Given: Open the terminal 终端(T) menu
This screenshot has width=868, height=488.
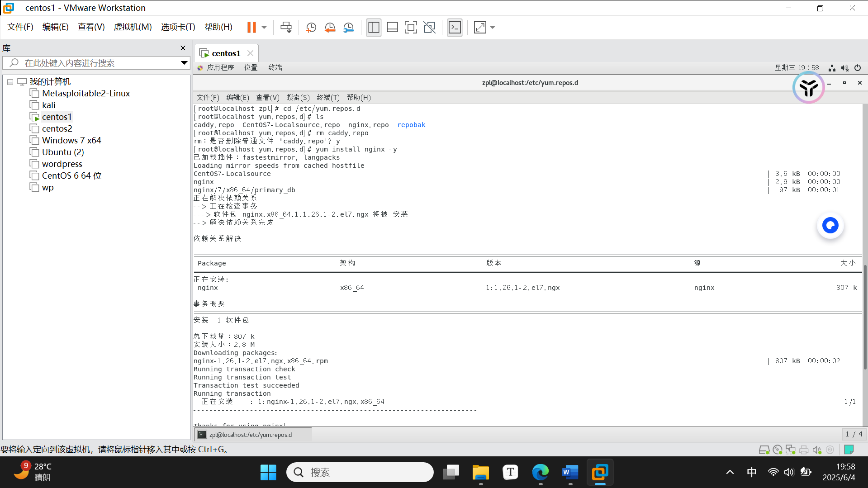Looking at the screenshot, I should point(328,97).
